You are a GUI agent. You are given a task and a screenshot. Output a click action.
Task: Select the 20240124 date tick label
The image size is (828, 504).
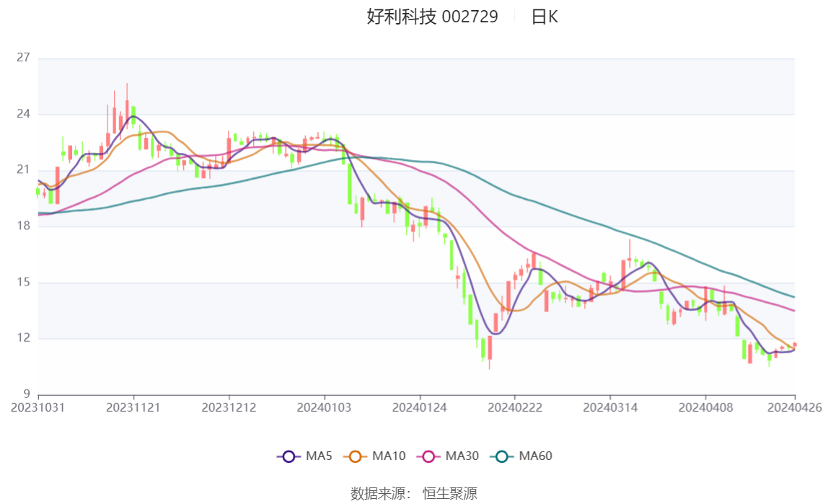pyautogui.click(x=419, y=407)
